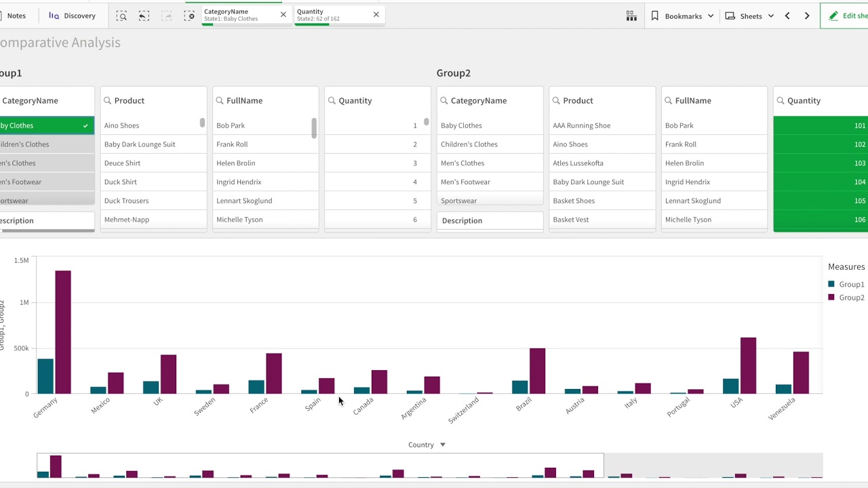Image resolution: width=868 pixels, height=488 pixels.
Task: Select Men's Footwear in Group2 CategoryName
Action: 490,182
